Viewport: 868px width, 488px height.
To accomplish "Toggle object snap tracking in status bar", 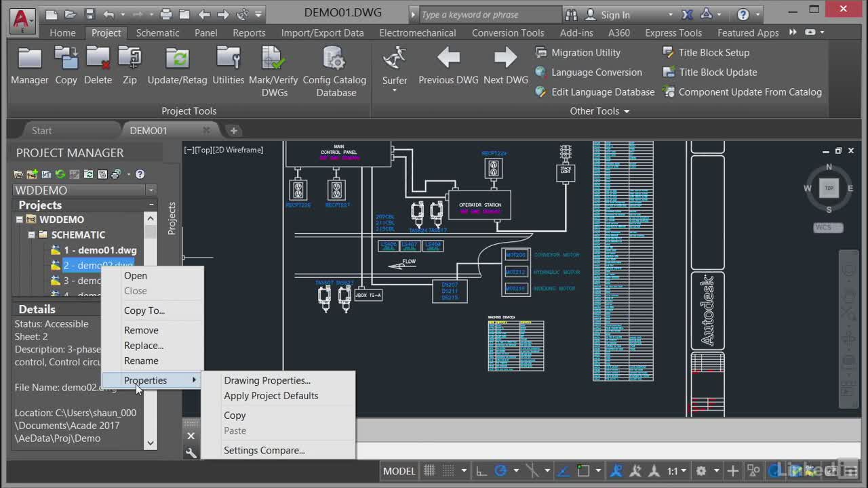I will coord(564,470).
